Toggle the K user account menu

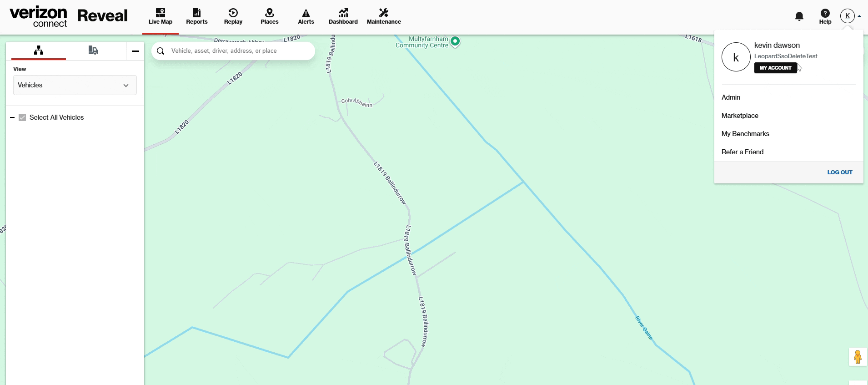850,16
